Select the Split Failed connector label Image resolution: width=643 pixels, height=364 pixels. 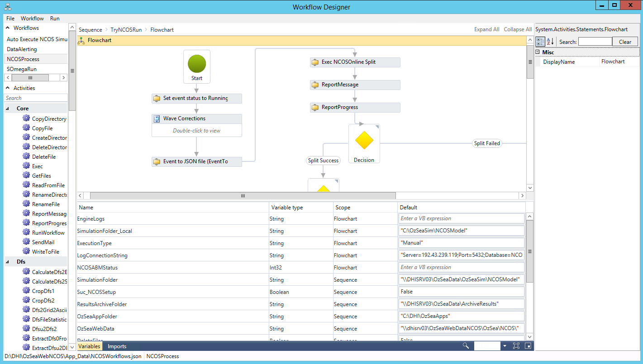487,143
